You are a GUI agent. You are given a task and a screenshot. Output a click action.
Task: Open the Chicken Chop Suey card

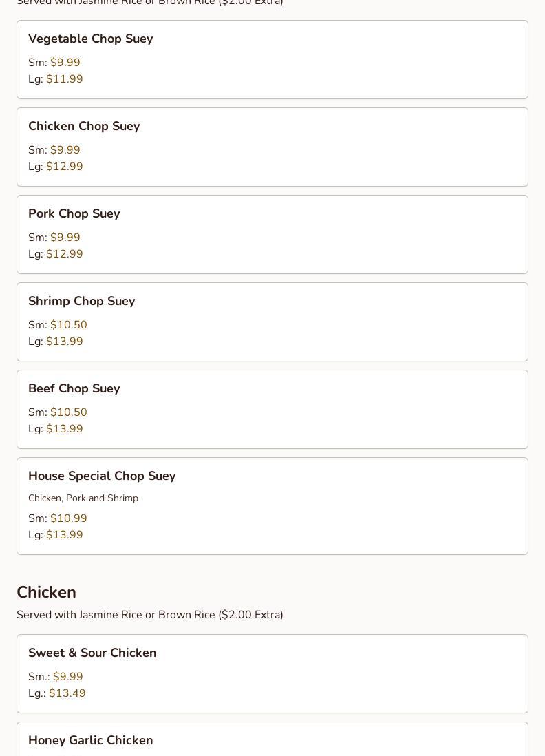click(272, 147)
